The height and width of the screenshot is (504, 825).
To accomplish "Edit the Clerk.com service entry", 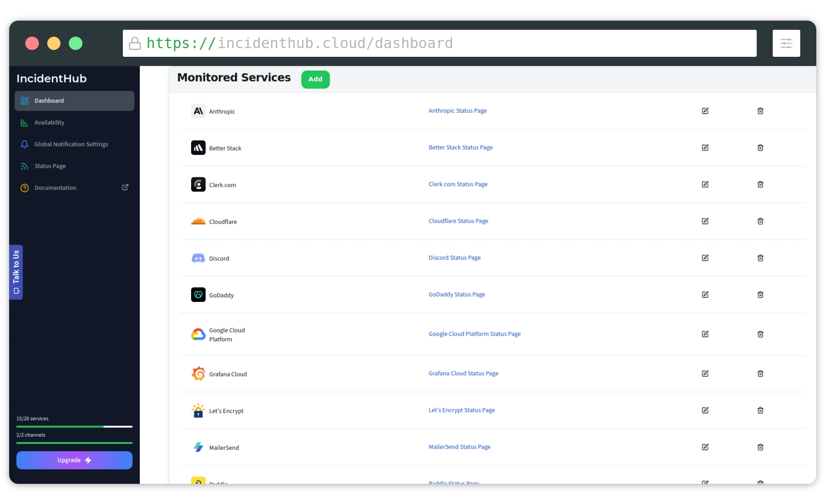I will pos(705,184).
